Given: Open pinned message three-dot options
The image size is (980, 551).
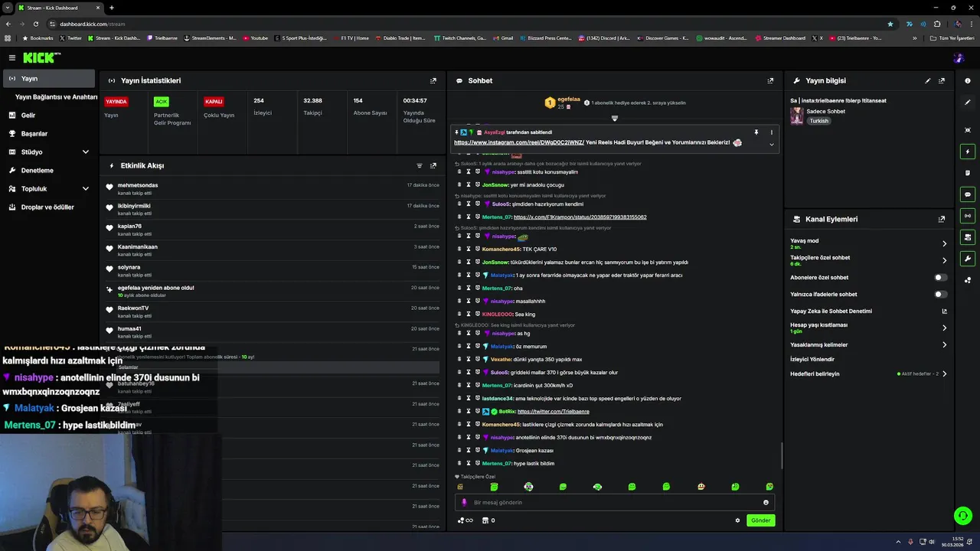Looking at the screenshot, I should 771,132.
